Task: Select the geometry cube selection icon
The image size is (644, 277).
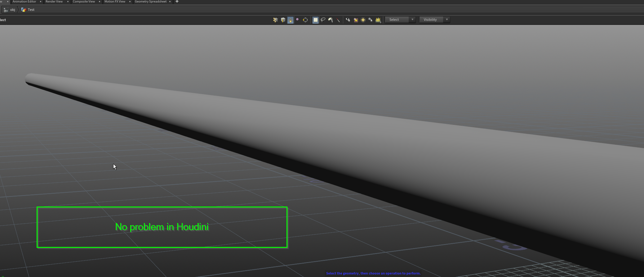Action: click(283, 20)
